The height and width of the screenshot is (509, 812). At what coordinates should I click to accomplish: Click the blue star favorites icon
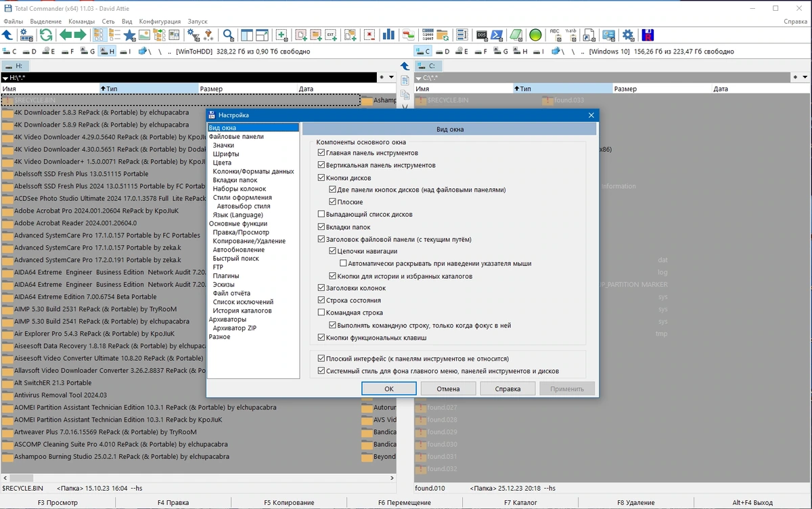(129, 35)
